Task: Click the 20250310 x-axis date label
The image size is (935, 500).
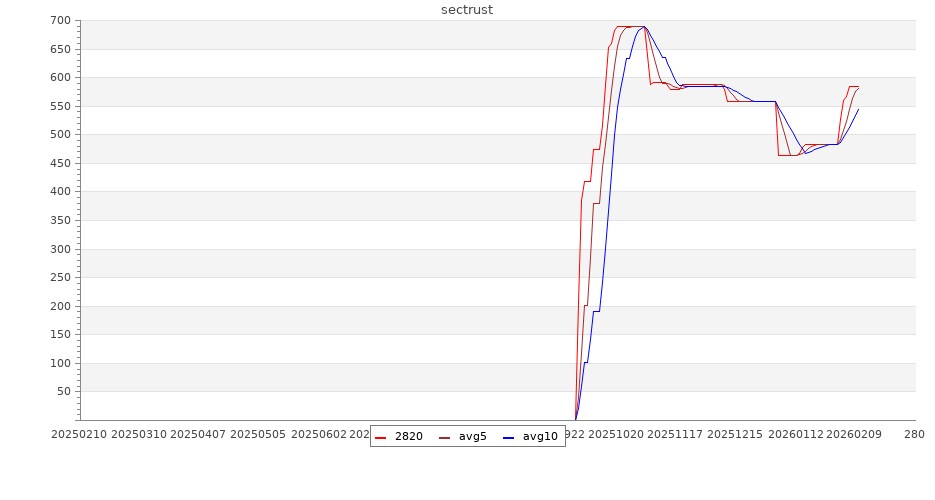Action: pyautogui.click(x=138, y=435)
